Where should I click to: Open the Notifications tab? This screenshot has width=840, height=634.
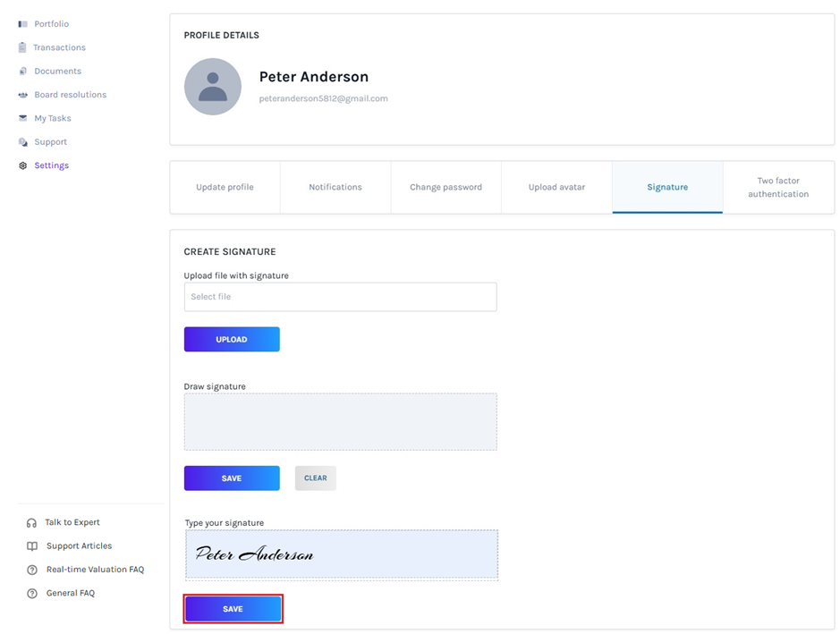tap(335, 187)
